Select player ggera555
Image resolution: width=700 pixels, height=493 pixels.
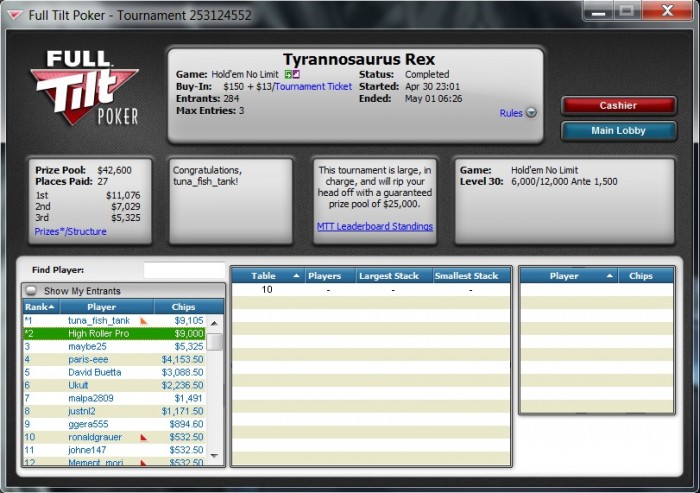114,424
